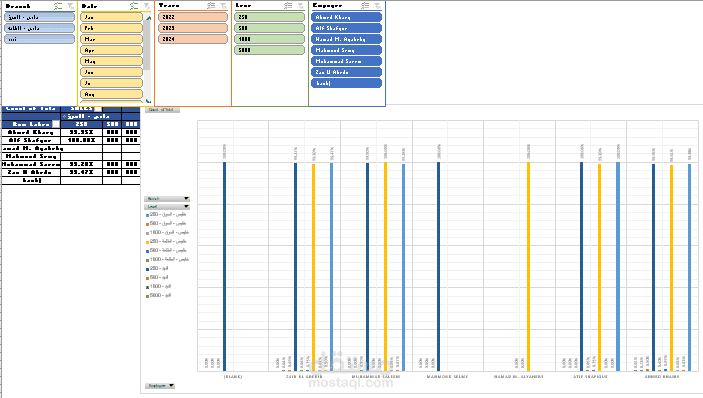Click the Date slicer scrollbar thumb

147,45
